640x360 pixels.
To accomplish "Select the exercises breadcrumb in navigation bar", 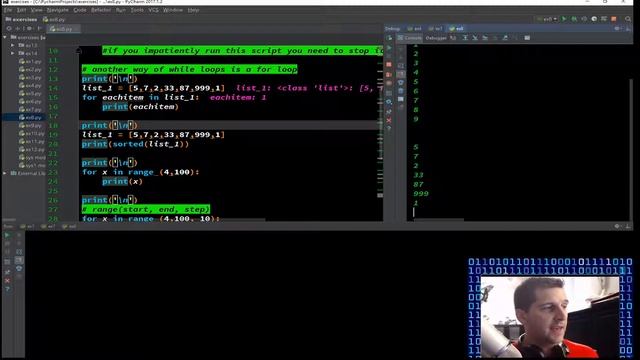I will (x=21, y=19).
